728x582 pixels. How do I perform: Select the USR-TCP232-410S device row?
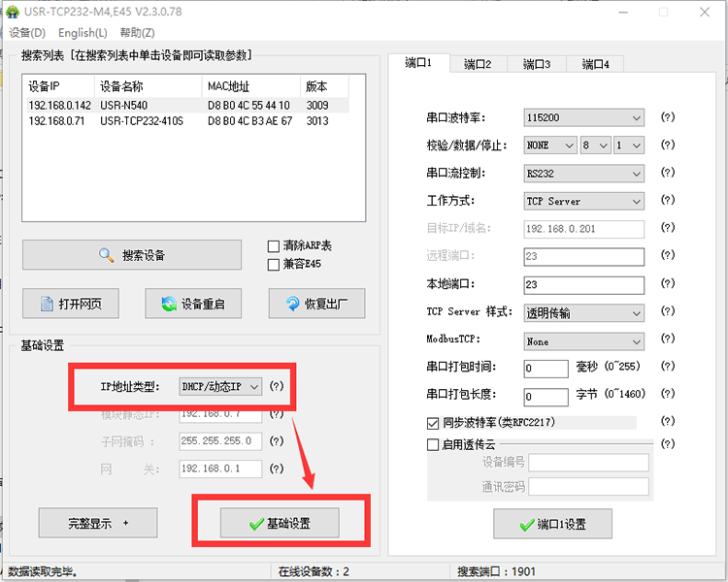(141, 121)
